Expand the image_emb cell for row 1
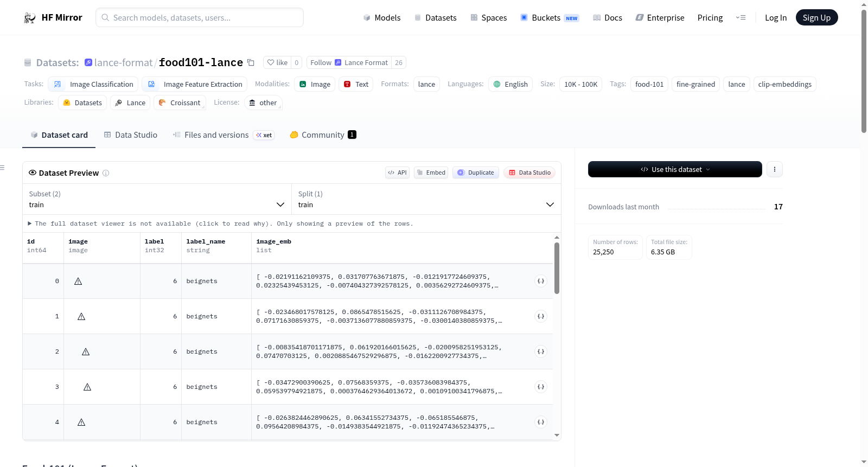 tap(540, 316)
